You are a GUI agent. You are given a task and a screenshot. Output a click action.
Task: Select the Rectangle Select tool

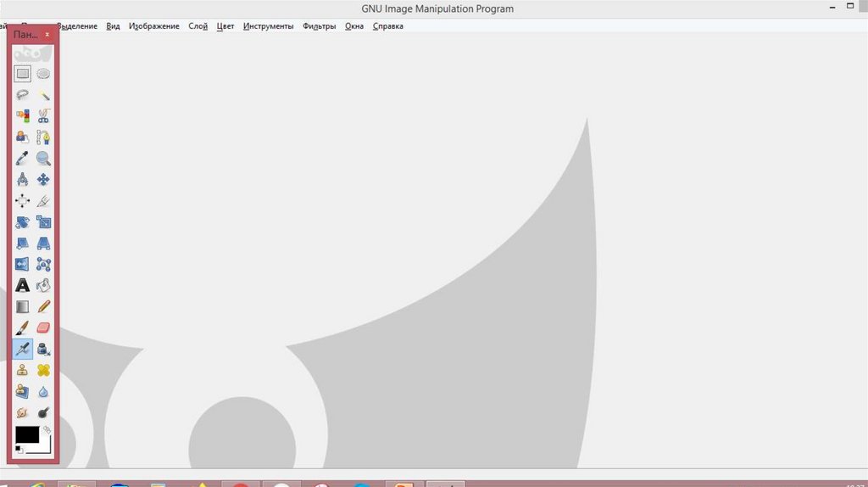pyautogui.click(x=23, y=74)
